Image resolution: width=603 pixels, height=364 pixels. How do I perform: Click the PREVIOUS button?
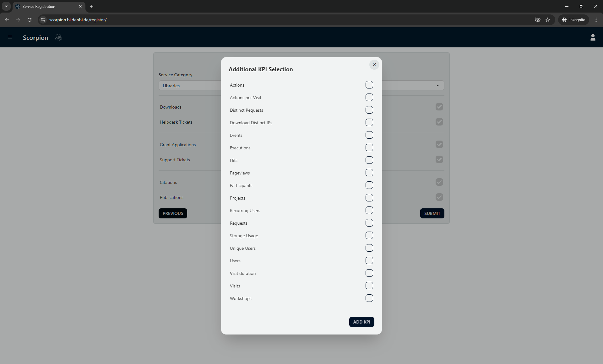173,213
